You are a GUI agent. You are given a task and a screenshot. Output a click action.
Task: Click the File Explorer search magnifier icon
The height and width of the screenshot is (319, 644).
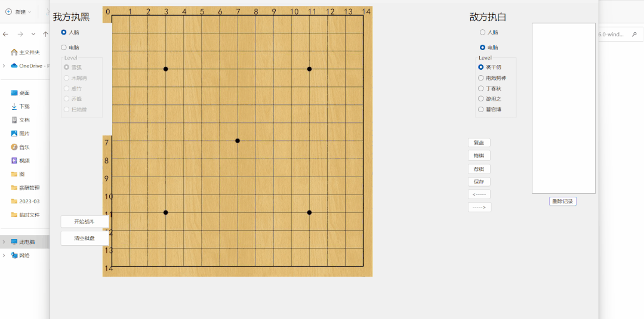click(634, 35)
